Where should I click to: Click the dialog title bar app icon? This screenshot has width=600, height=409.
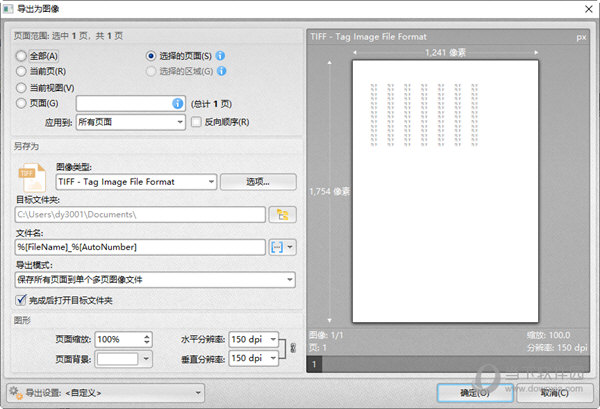point(8,9)
